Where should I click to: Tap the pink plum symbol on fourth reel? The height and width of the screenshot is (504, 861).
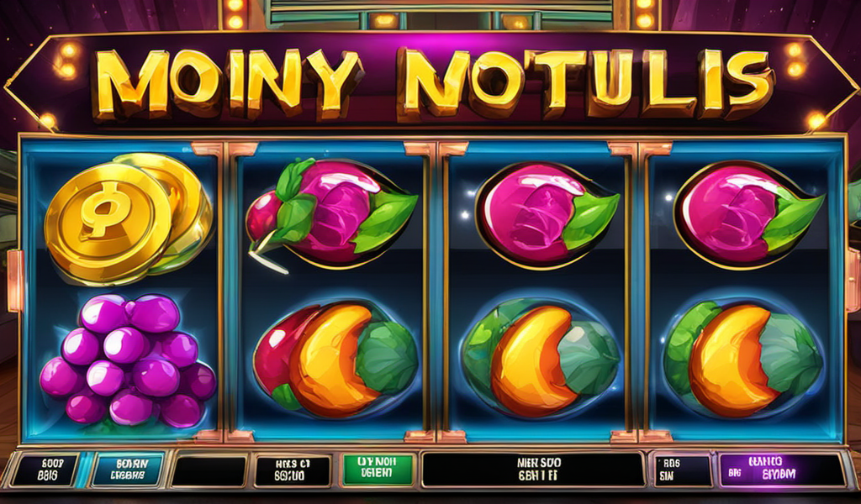tap(749, 214)
